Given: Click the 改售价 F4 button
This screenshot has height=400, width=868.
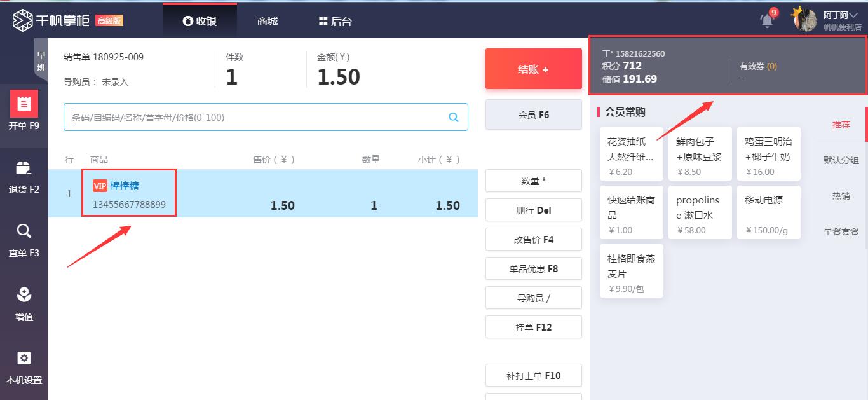Looking at the screenshot, I should coord(533,240).
